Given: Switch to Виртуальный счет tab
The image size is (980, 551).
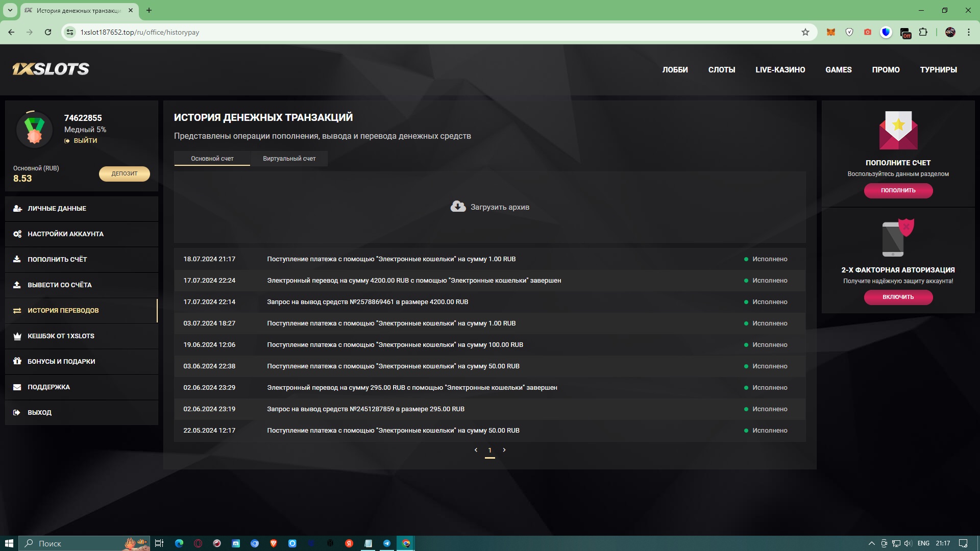Looking at the screenshot, I should point(289,159).
